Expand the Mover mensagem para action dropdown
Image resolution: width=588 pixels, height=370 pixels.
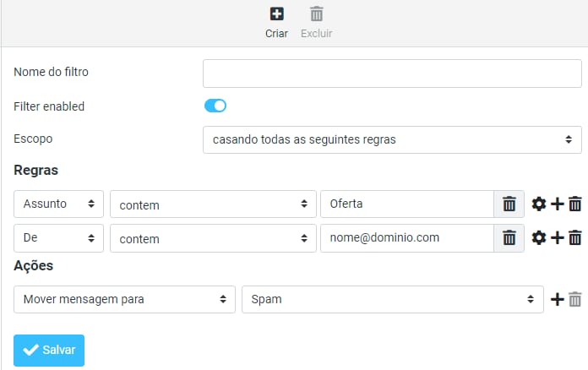point(124,299)
